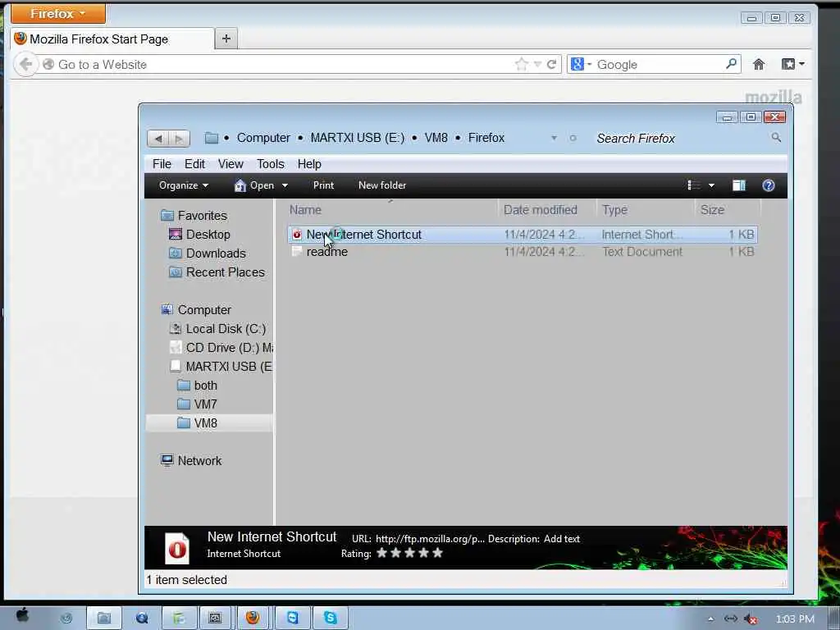Screen dimensions: 840x630
Task: Open the address bar history dropdown arrow
Action: point(537,64)
